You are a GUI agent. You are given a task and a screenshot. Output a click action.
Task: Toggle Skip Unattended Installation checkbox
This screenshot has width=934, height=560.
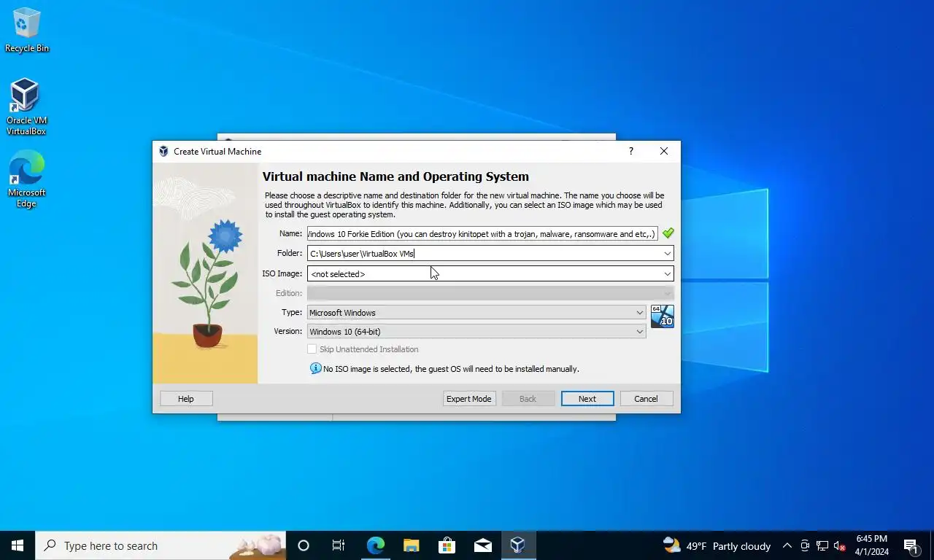click(x=312, y=349)
